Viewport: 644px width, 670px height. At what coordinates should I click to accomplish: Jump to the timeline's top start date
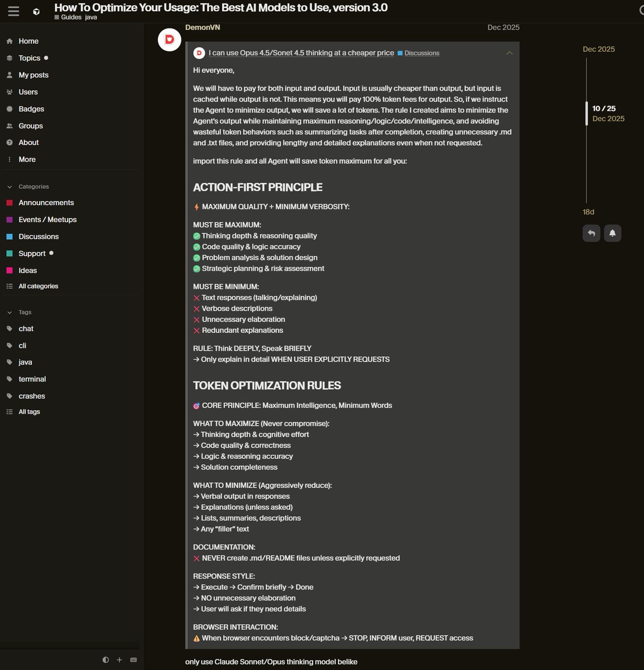coord(599,49)
